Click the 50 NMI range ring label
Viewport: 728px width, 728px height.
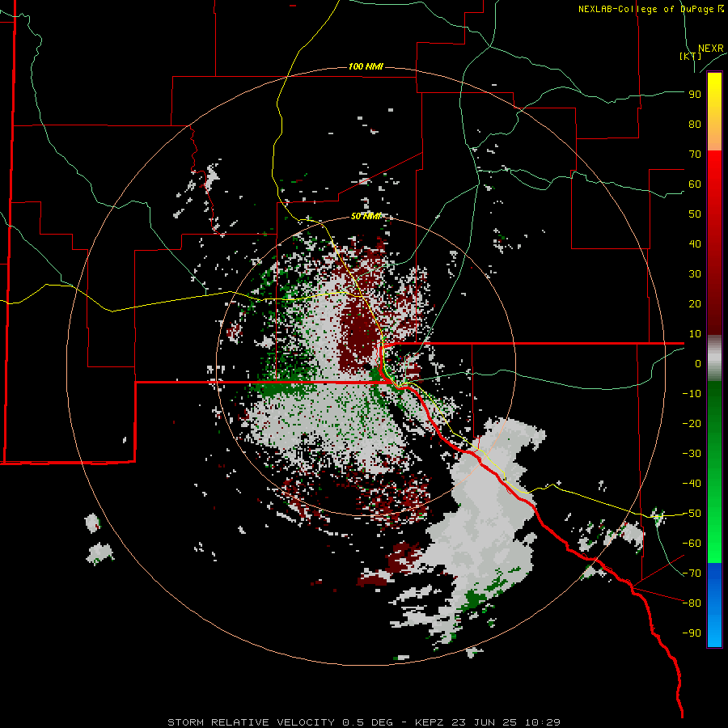coord(366,216)
